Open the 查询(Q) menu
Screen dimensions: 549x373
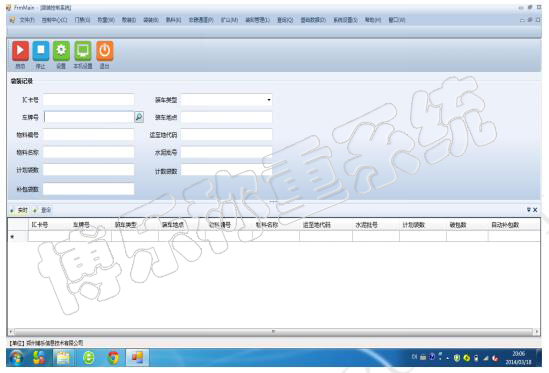point(285,20)
